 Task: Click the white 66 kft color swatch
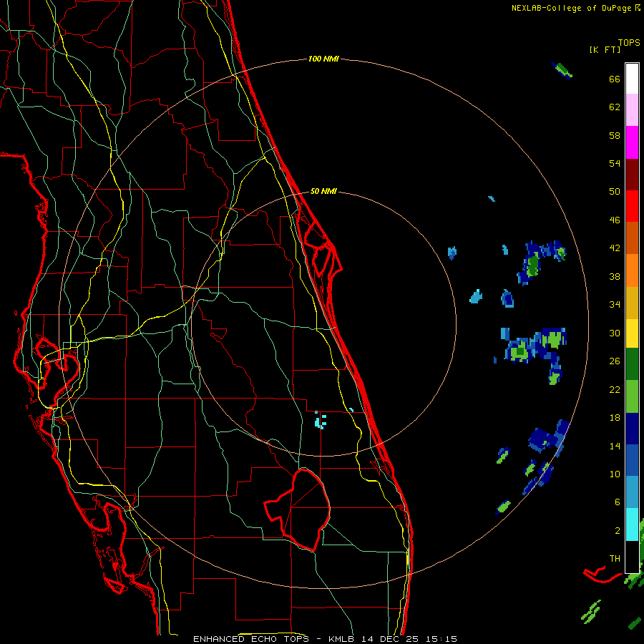[x=632, y=79]
